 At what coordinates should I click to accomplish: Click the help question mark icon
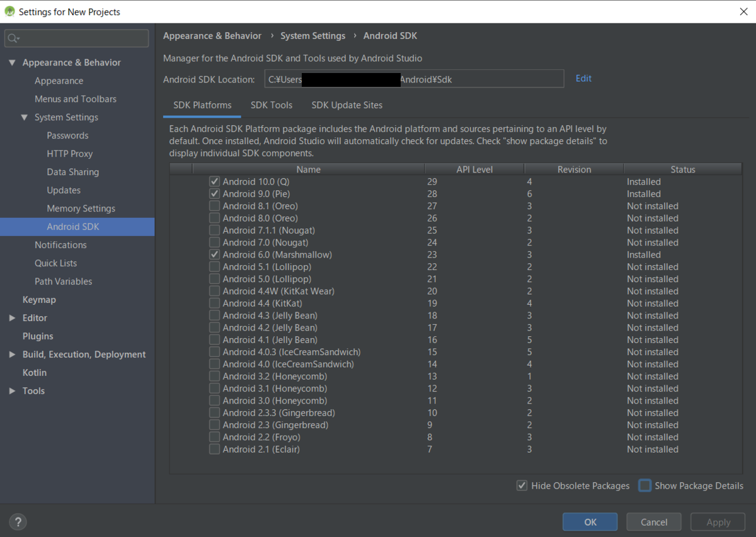point(18,521)
